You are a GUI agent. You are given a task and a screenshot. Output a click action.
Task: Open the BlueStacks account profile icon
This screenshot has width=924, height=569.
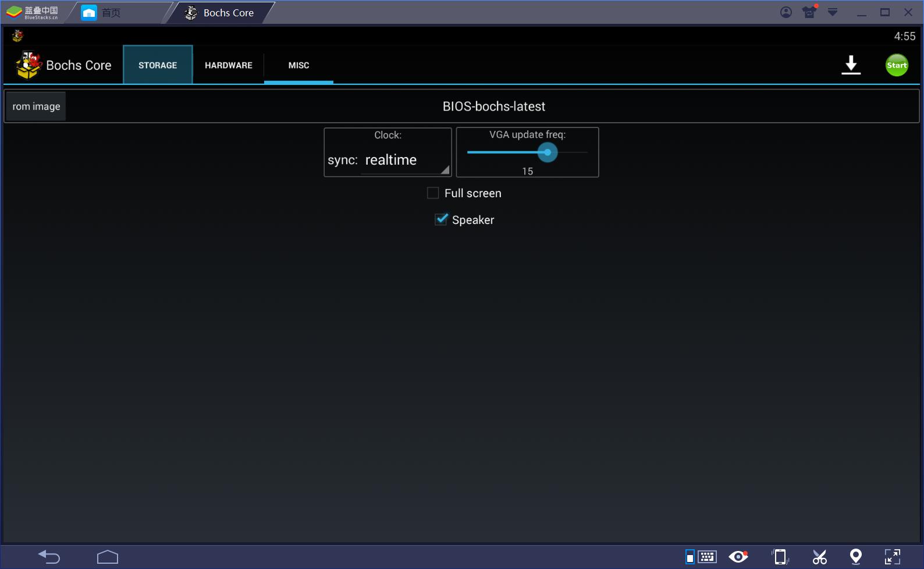(x=786, y=12)
